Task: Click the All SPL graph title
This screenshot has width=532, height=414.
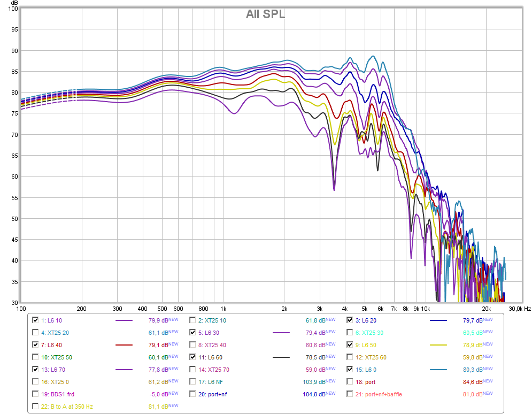Action: (x=265, y=14)
